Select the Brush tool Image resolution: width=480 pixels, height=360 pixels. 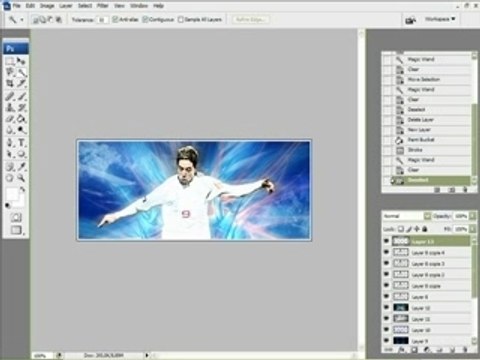pos(21,97)
